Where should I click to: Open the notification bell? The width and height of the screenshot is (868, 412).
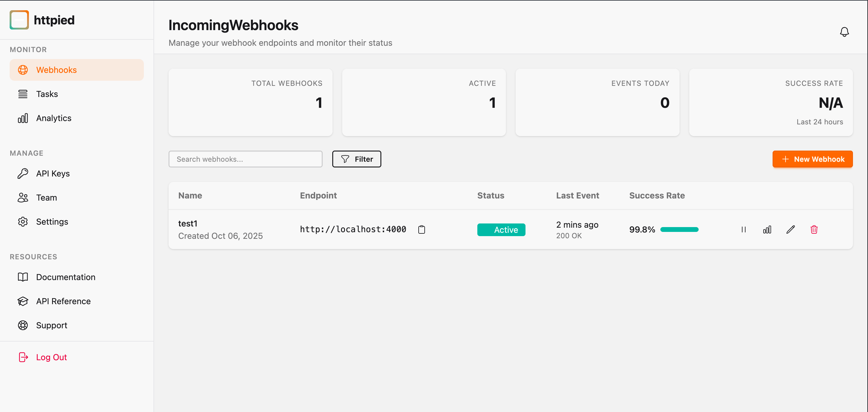[x=845, y=32]
